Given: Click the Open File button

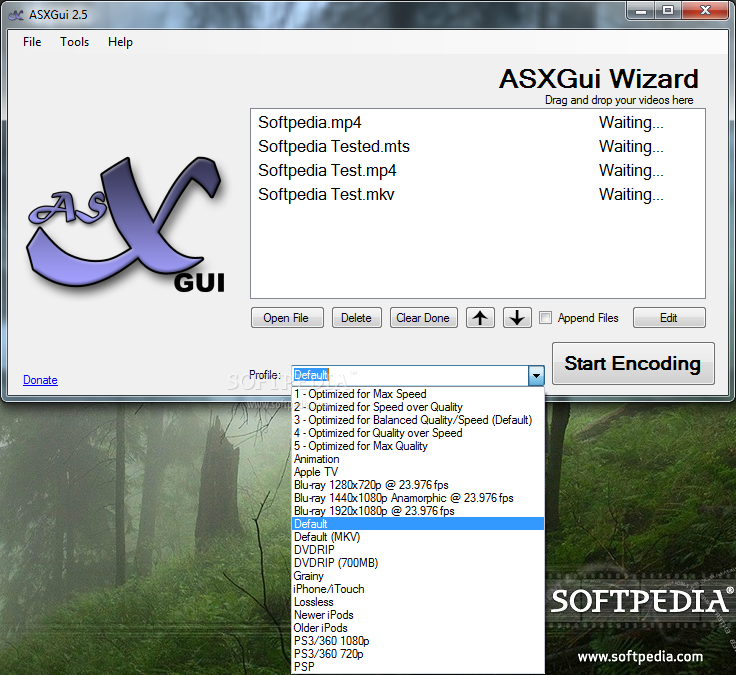Looking at the screenshot, I should [x=287, y=318].
